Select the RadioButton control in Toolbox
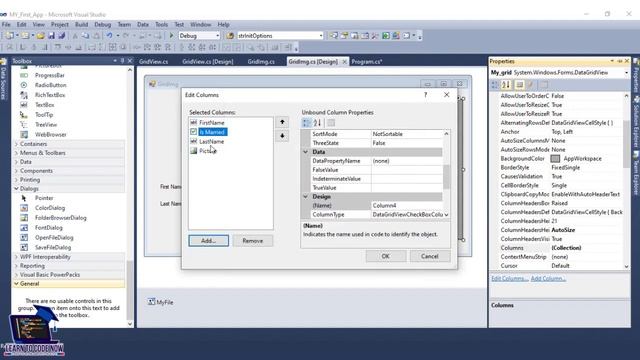This screenshot has height=360, width=640. point(51,85)
